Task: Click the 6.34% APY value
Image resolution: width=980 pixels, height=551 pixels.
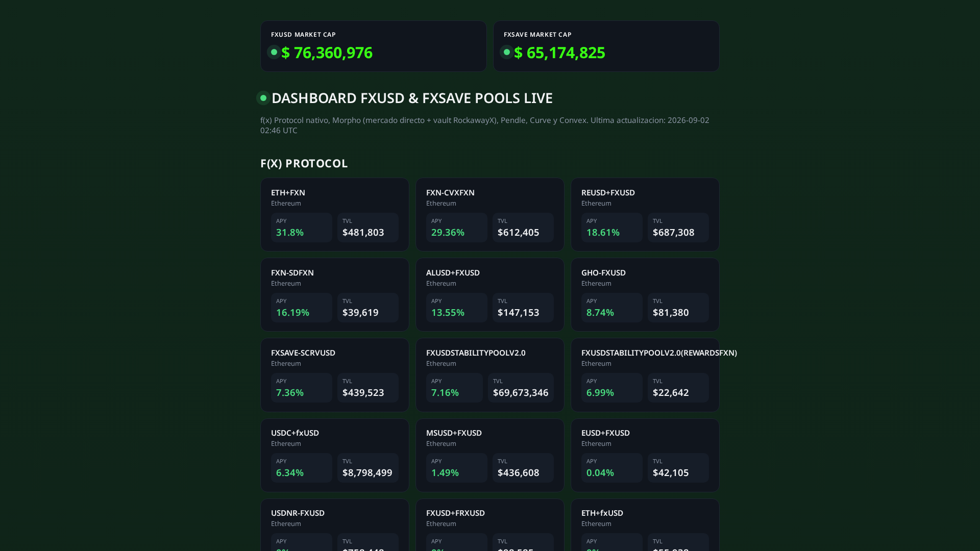Action: coord(290,472)
